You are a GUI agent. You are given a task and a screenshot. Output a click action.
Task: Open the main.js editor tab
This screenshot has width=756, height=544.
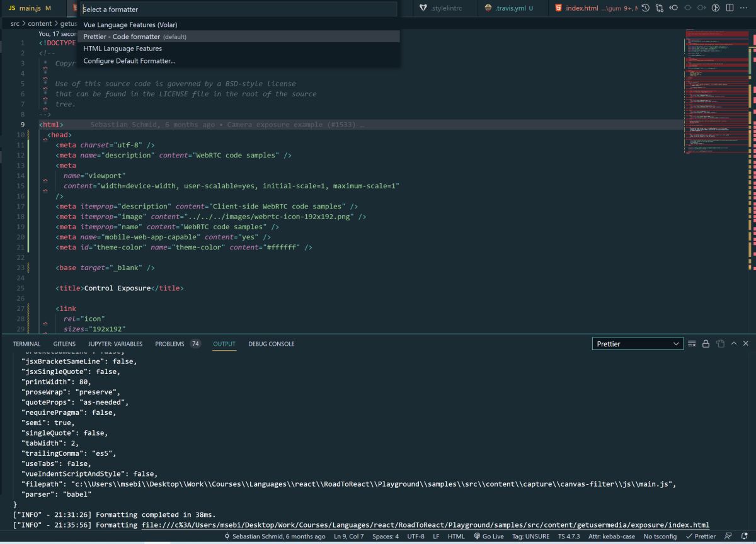coord(29,8)
